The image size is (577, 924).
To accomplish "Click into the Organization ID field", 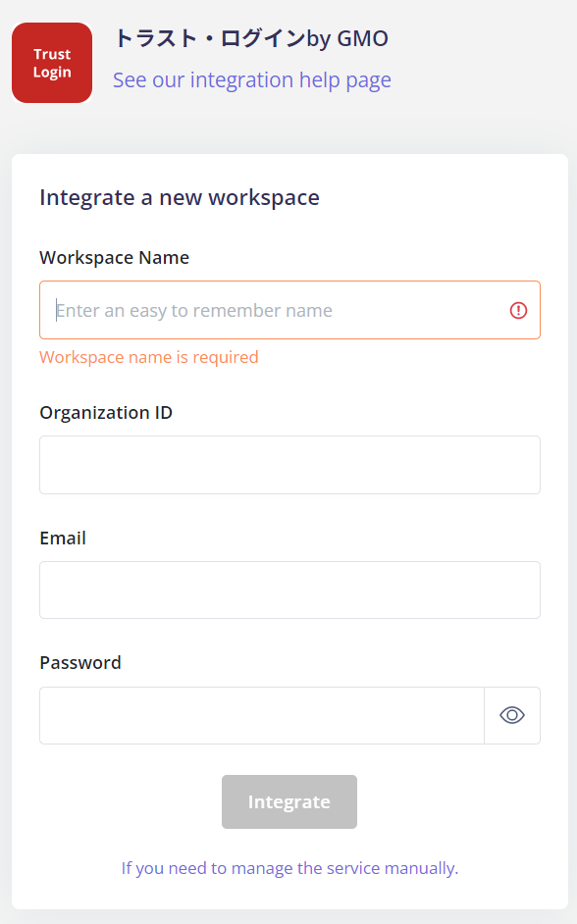I will pyautogui.click(x=289, y=465).
